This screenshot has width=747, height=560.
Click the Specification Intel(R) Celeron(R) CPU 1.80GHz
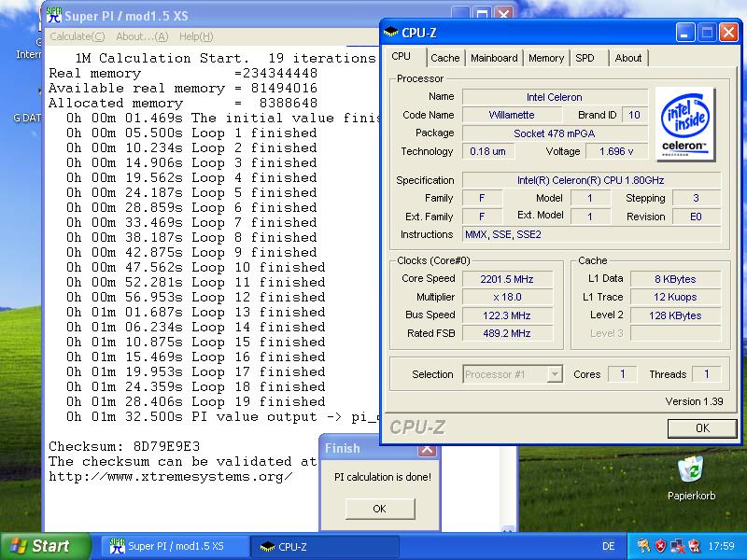591,180
